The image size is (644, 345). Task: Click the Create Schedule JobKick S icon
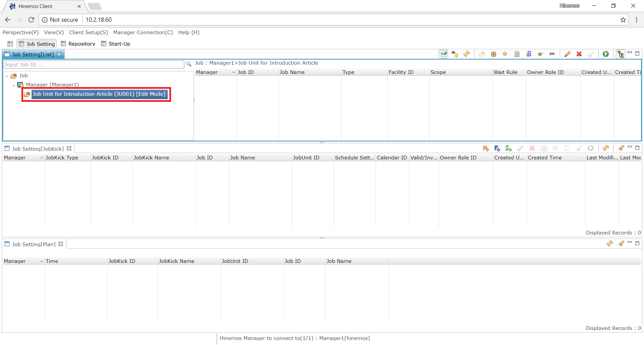pos(508,148)
